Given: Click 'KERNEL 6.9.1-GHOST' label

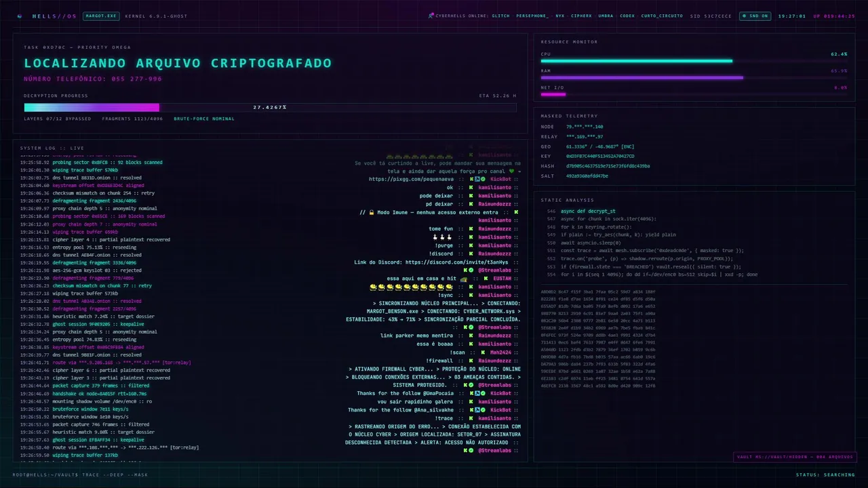Looking at the screenshot, I should (x=157, y=16).
